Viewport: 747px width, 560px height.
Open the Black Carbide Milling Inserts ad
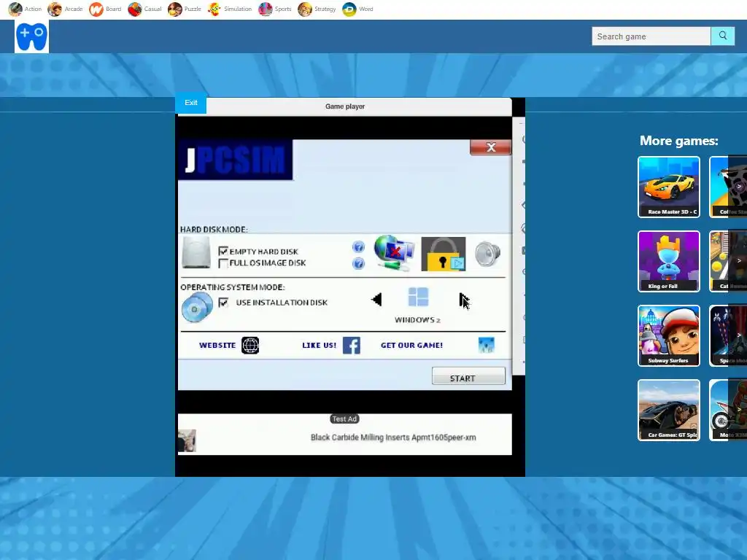(x=393, y=437)
